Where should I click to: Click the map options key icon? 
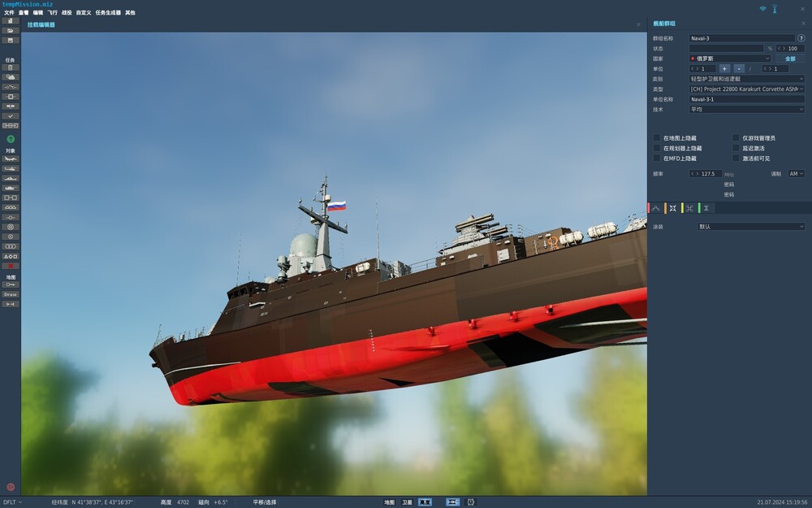[11, 284]
